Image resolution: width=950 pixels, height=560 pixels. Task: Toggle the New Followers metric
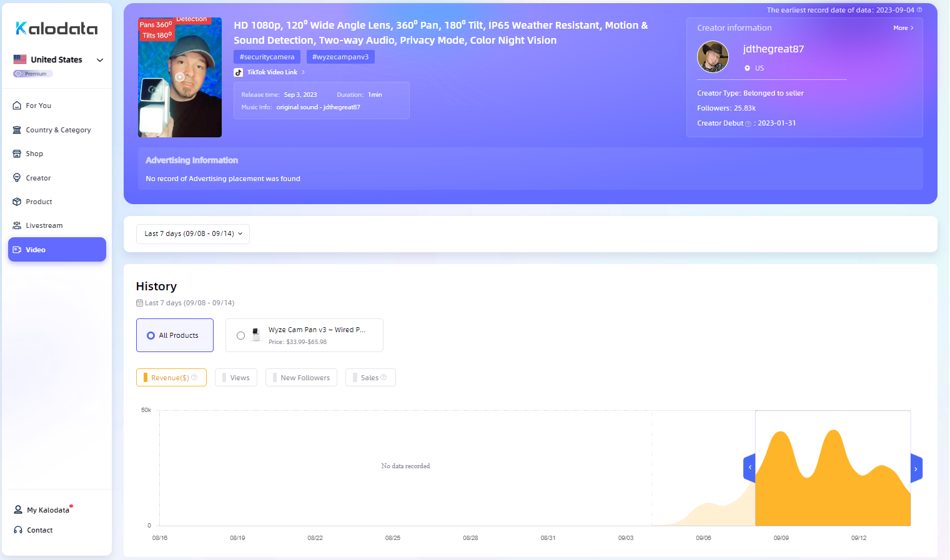(301, 378)
